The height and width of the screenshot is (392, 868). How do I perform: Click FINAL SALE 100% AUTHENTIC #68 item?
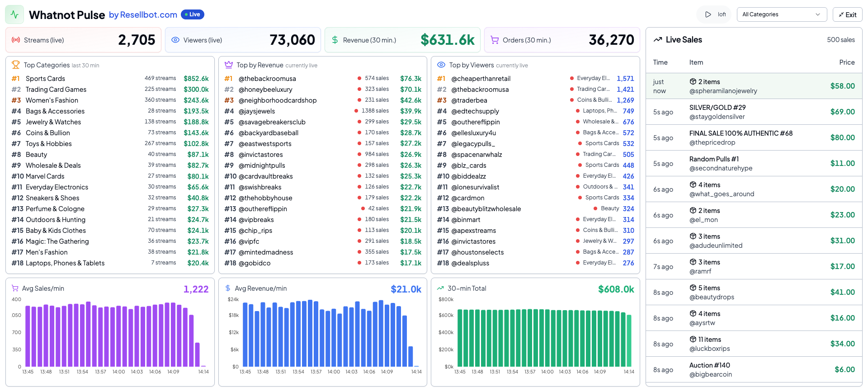click(741, 133)
